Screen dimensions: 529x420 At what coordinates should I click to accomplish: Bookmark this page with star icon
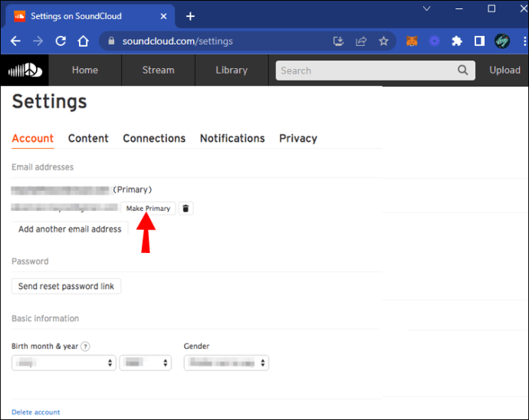pyautogui.click(x=383, y=41)
